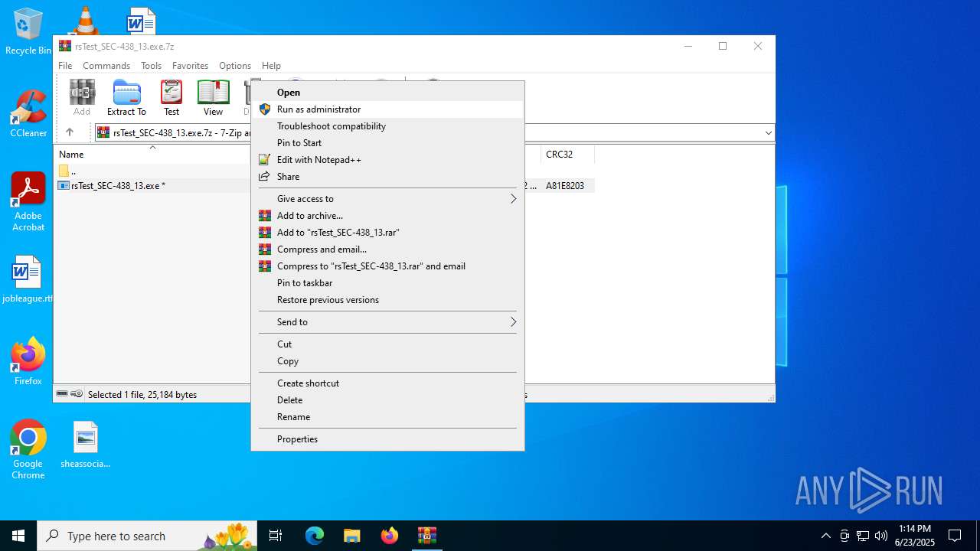Open the Commands menu
980x551 pixels.
click(x=106, y=66)
